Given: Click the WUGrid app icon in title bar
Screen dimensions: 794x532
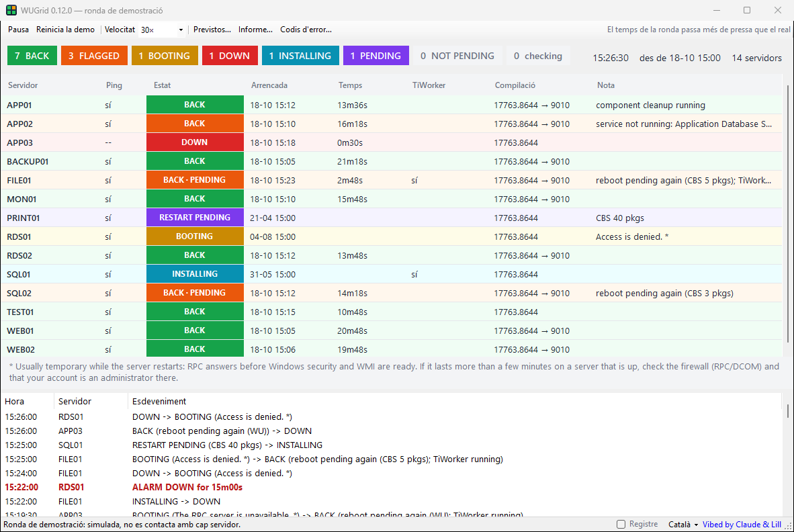Looking at the screenshot, I should coord(11,10).
